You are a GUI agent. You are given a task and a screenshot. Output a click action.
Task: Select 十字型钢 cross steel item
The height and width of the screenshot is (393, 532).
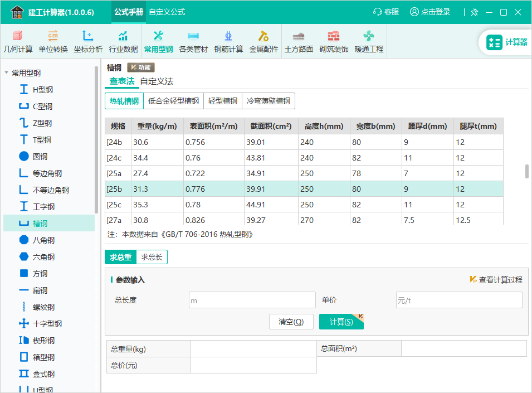tap(49, 323)
